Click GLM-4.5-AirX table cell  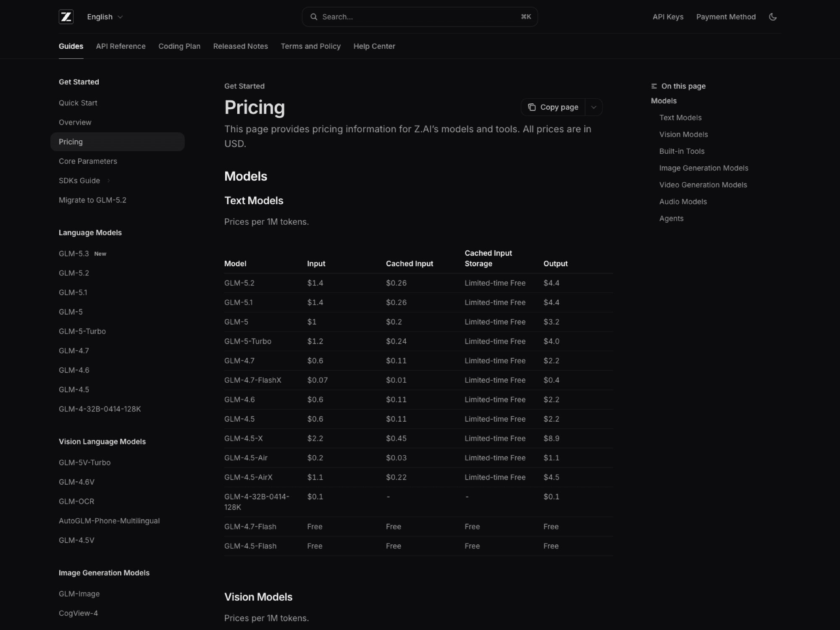(x=248, y=477)
